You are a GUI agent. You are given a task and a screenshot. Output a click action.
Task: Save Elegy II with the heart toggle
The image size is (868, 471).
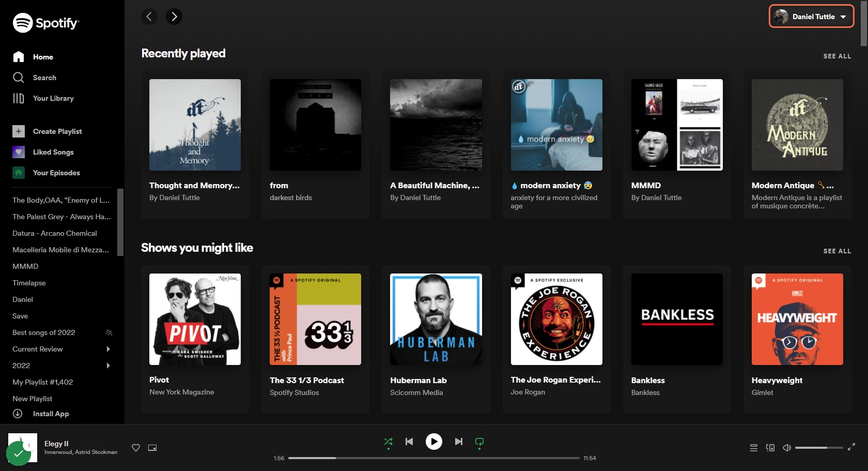coord(136,448)
